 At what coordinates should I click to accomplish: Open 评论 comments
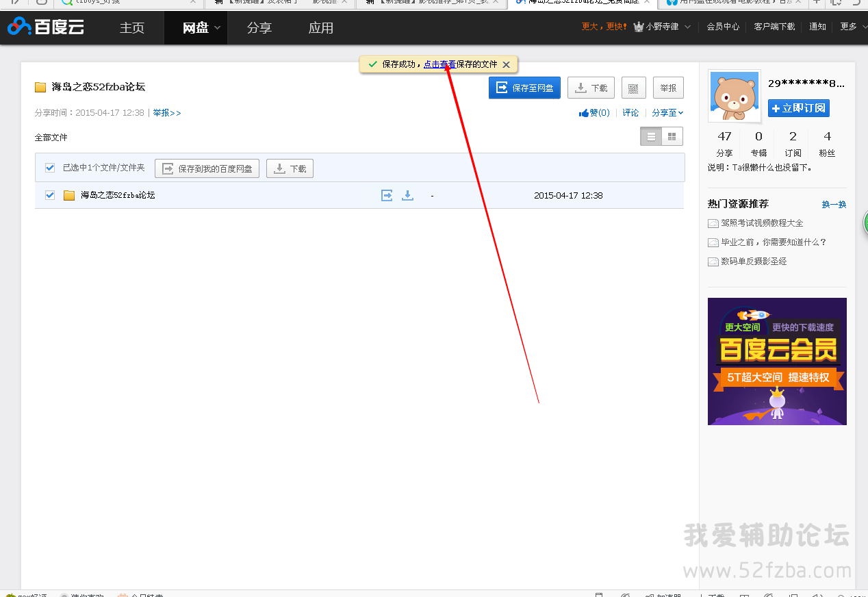coord(630,113)
